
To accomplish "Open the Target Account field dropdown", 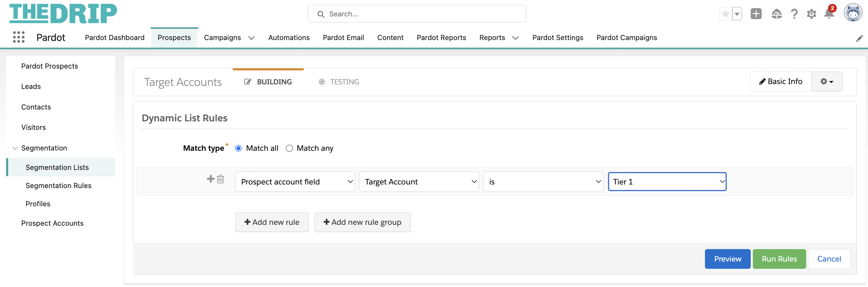I will 419,182.
